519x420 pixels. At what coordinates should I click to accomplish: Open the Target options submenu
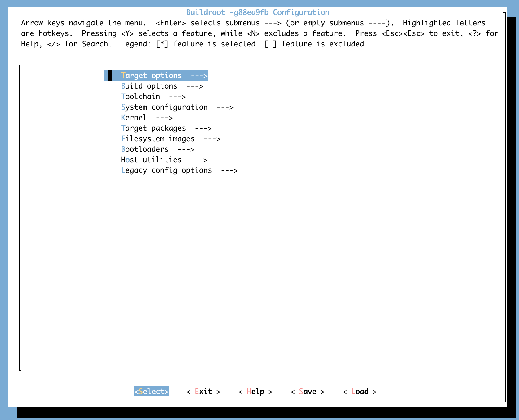coord(156,76)
